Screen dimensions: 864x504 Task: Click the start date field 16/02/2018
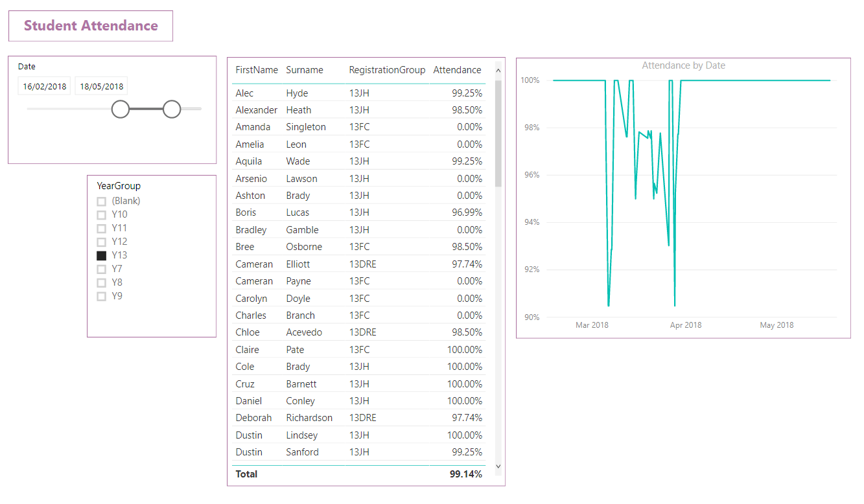[x=44, y=86]
